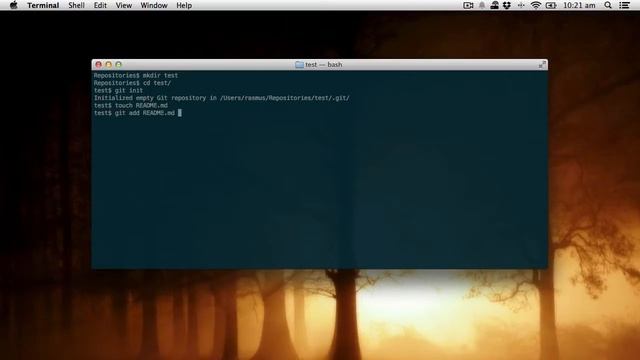Open the Terminal application menu
The height and width of the screenshot is (360, 640).
[x=43, y=5]
